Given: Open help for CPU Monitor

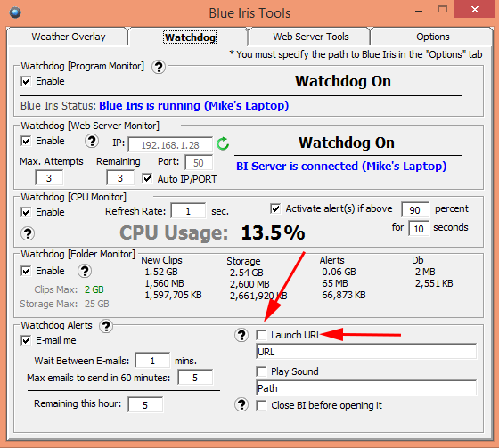Looking at the screenshot, I should [x=28, y=234].
